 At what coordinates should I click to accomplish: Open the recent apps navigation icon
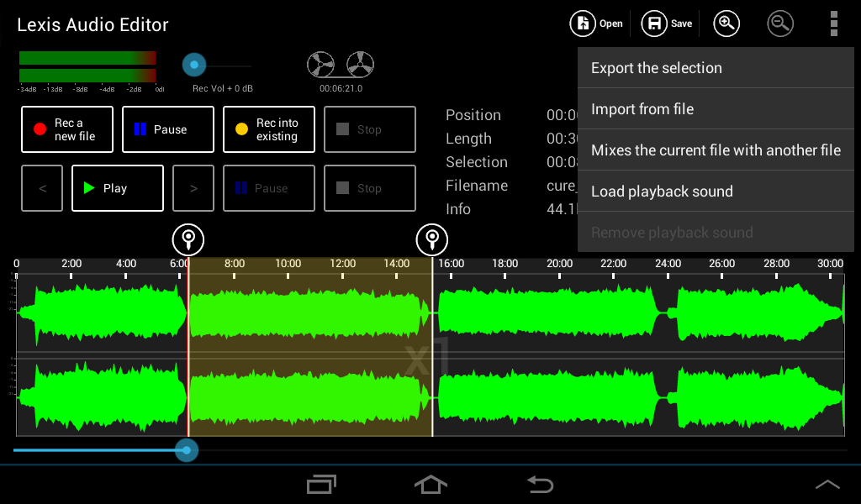click(321, 485)
